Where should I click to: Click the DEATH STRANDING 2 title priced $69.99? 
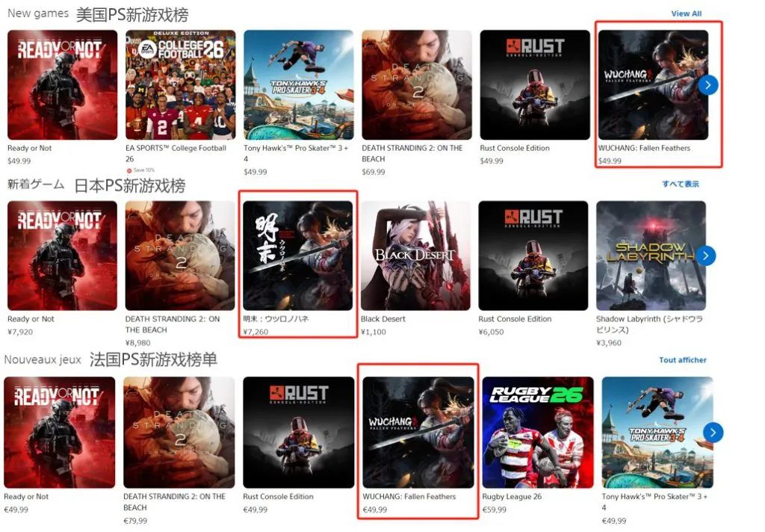[x=412, y=153]
